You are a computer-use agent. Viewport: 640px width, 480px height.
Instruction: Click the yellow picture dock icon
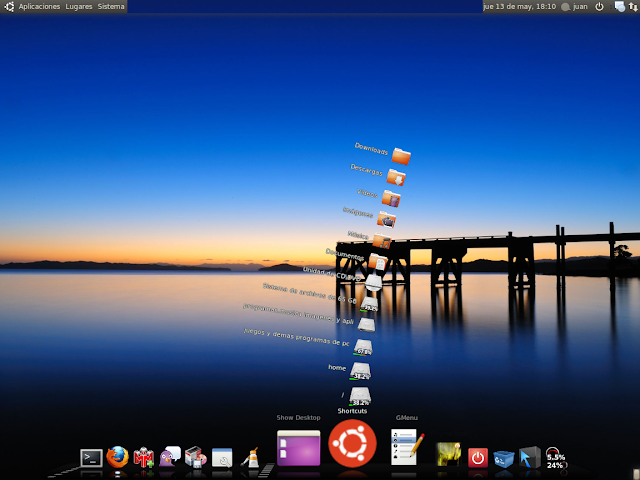click(x=449, y=454)
